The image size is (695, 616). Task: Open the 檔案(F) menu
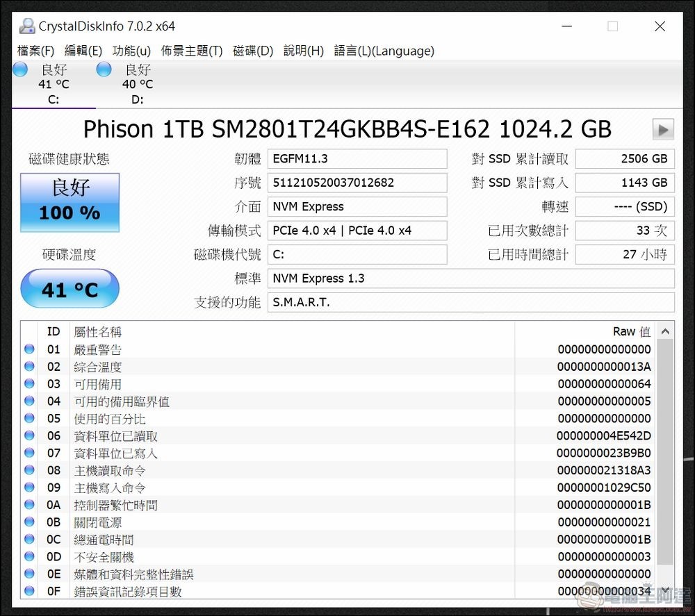tap(35, 51)
